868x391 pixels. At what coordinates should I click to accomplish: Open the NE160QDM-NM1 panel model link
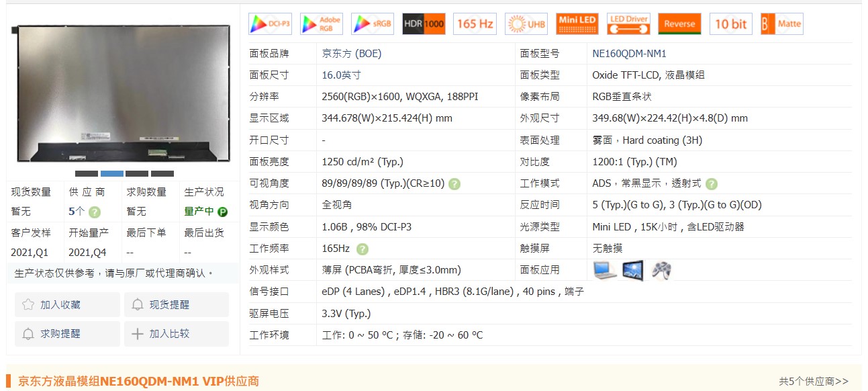coord(629,54)
